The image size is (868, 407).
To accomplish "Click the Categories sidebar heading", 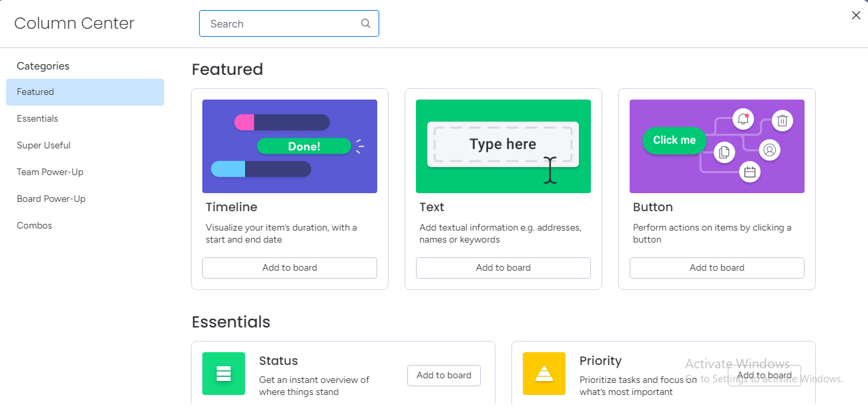I will [43, 66].
